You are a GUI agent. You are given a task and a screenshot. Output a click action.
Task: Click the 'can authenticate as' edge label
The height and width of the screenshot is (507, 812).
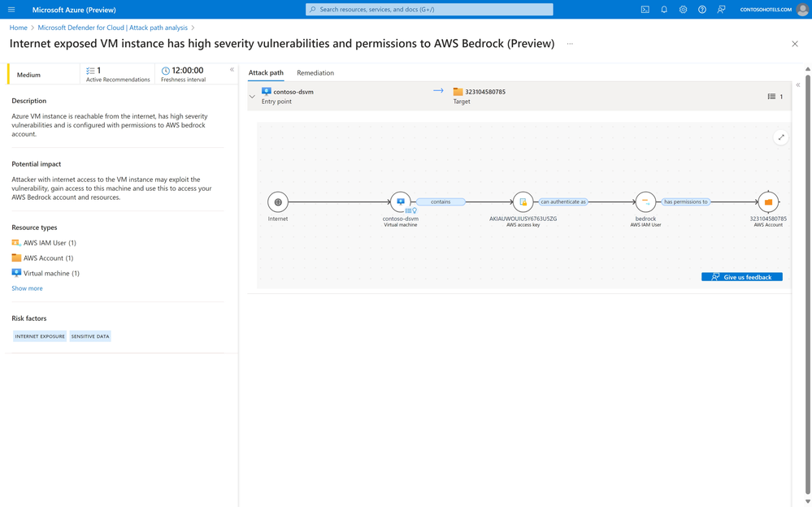pyautogui.click(x=563, y=202)
